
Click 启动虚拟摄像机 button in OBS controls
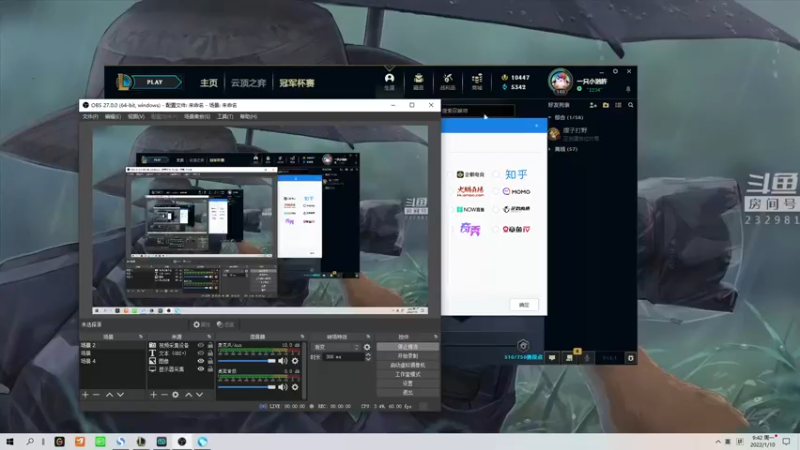pyautogui.click(x=408, y=365)
